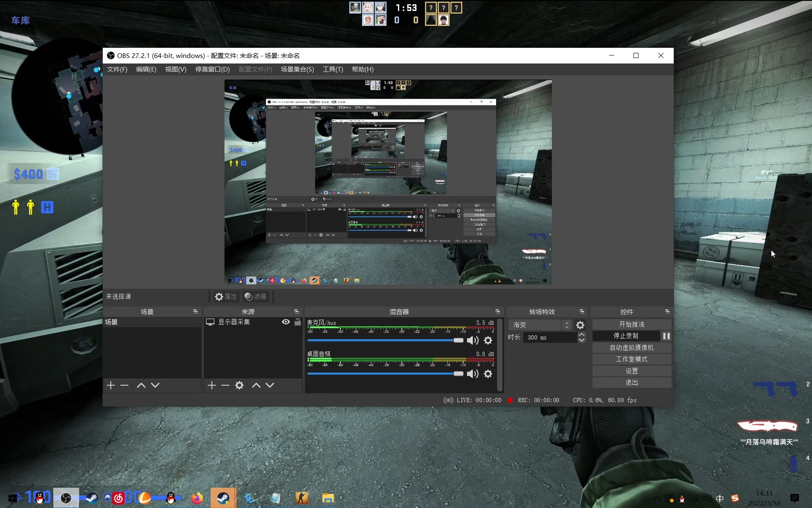
Task: Open the CS:GO game taskbar icon
Action: 302,498
